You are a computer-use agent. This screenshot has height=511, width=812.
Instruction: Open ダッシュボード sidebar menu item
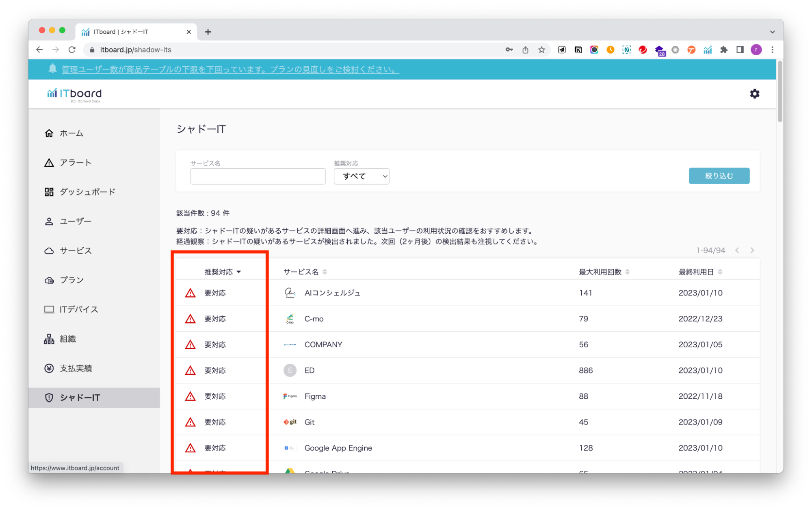coord(87,192)
